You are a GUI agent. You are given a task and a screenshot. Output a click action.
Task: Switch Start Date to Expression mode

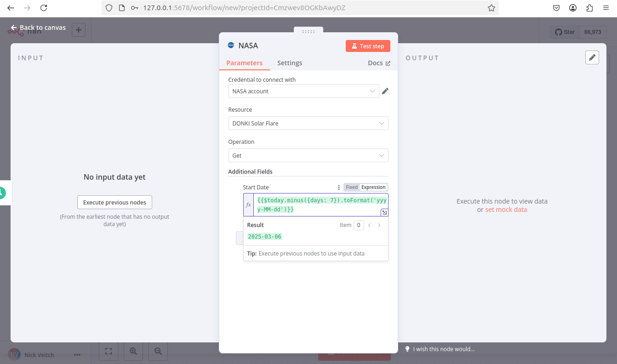[x=373, y=188]
